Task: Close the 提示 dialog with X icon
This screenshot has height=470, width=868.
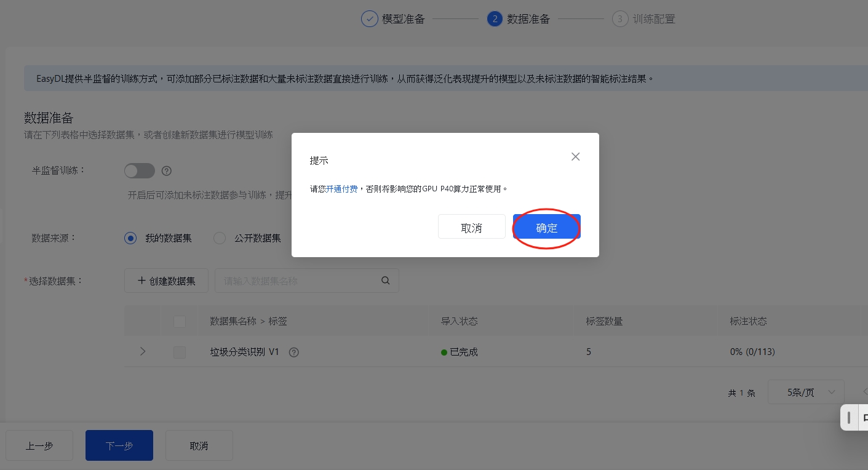Action: coord(576,157)
